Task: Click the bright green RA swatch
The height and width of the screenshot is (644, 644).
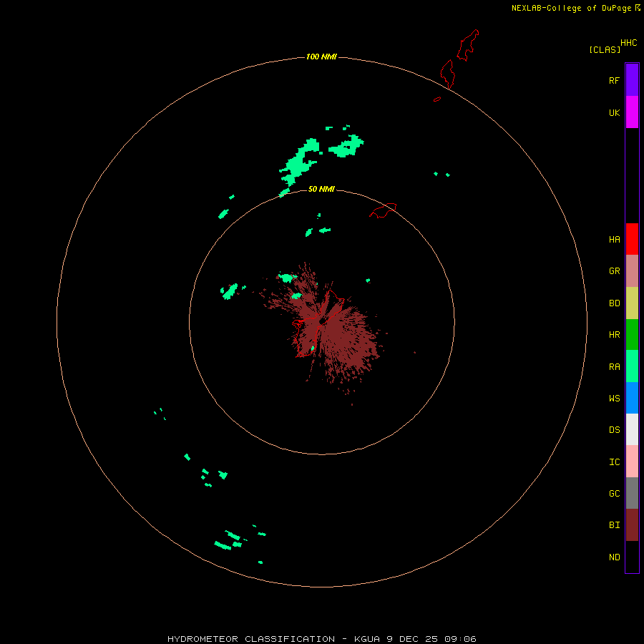Action: coord(632,366)
